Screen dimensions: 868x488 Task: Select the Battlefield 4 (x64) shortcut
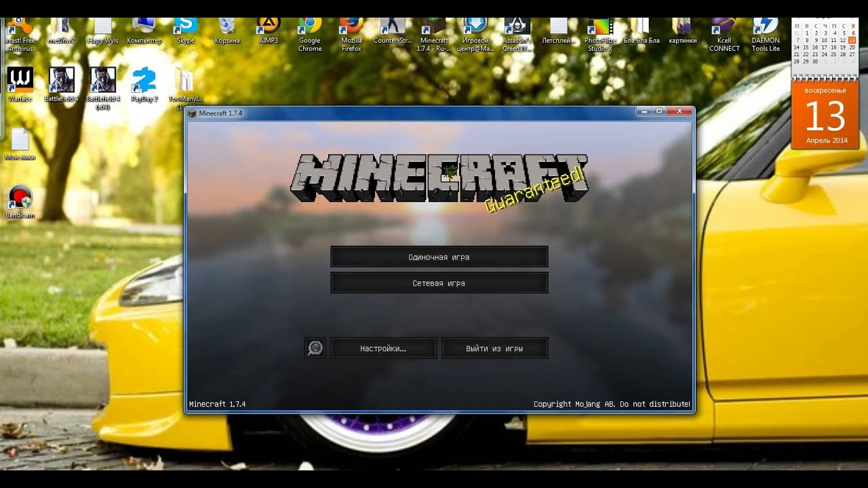pos(103,89)
